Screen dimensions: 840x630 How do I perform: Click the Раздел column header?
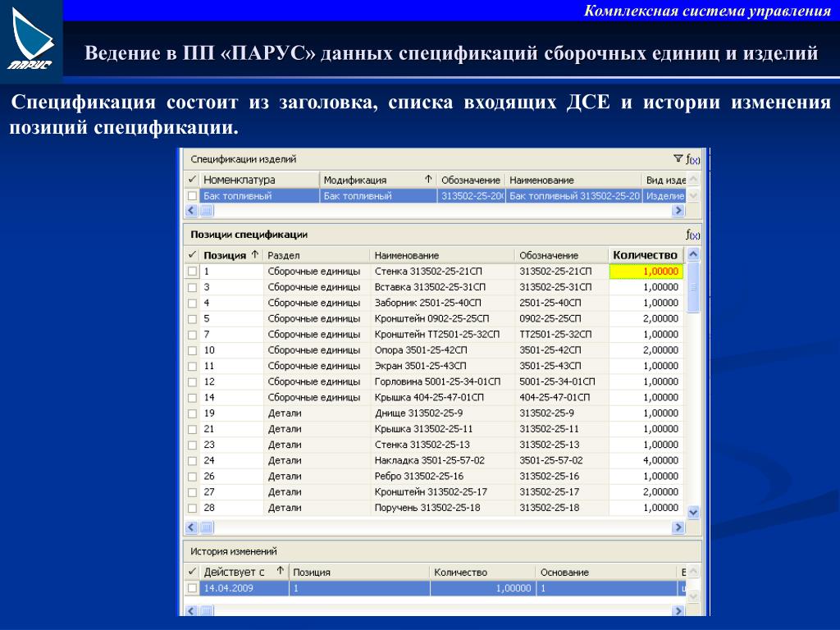click(316, 256)
